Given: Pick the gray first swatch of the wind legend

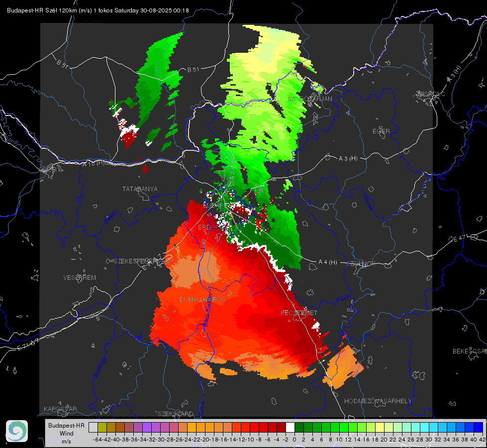Looking at the screenshot, I should pos(93,428).
